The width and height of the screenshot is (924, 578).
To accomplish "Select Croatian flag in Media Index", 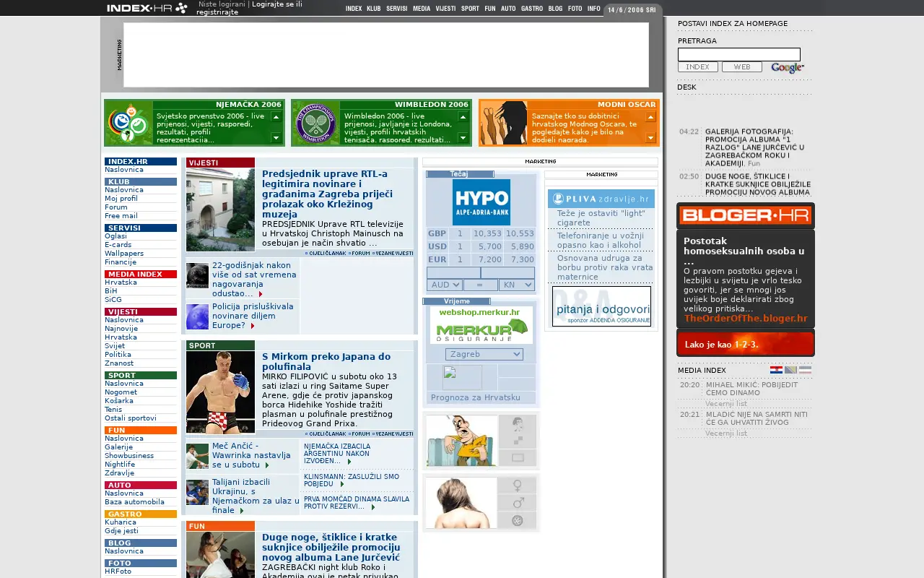I will pyautogui.click(x=776, y=370).
